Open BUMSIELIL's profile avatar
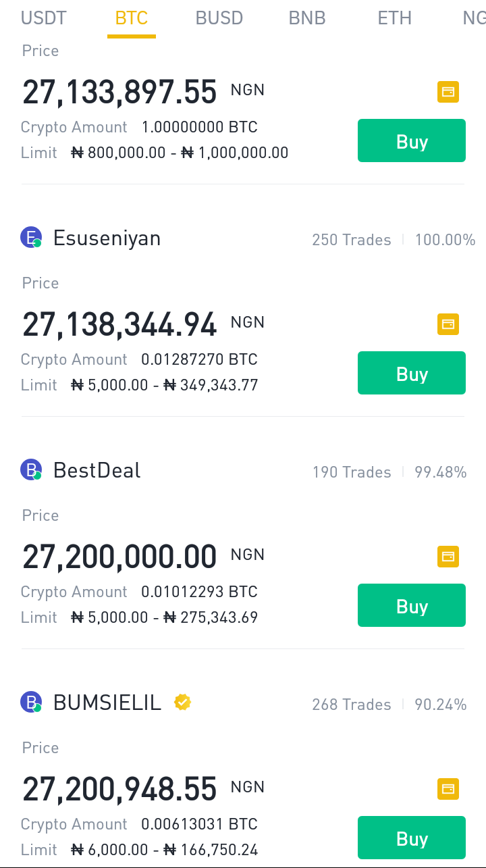The height and width of the screenshot is (868, 486). point(31,703)
